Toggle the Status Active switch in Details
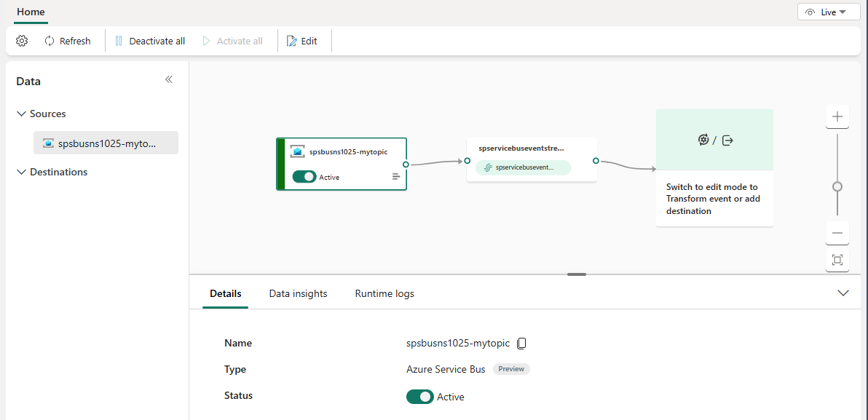The width and height of the screenshot is (868, 420). (x=420, y=397)
